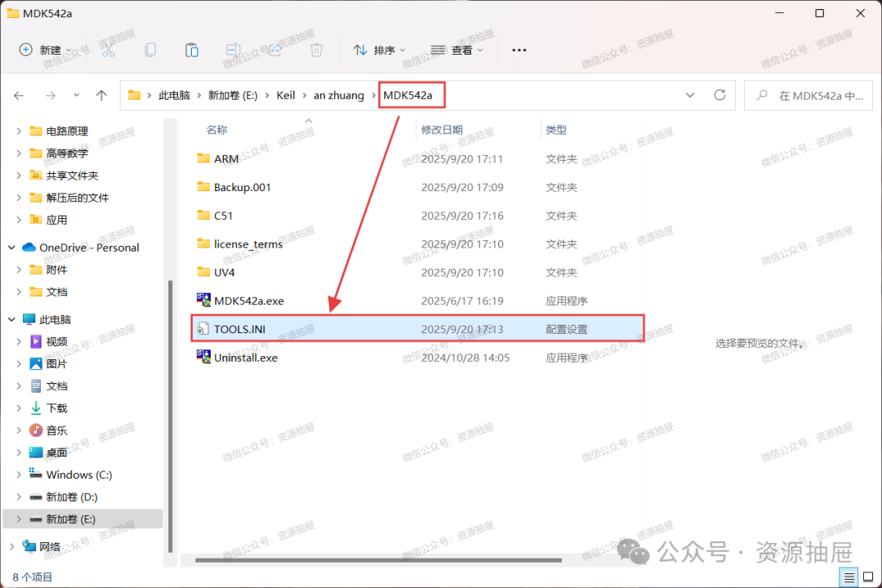Click the Rename icon in toolbar

[233, 50]
